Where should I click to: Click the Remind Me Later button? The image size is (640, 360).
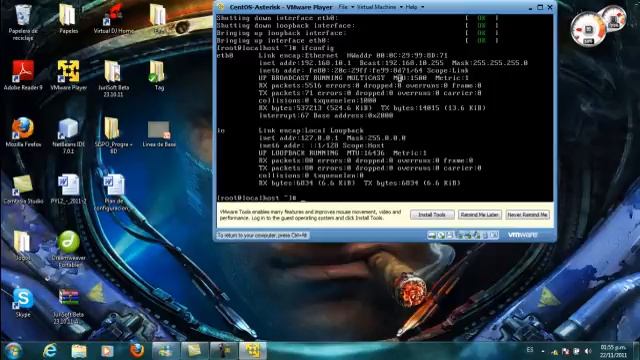[x=480, y=215]
